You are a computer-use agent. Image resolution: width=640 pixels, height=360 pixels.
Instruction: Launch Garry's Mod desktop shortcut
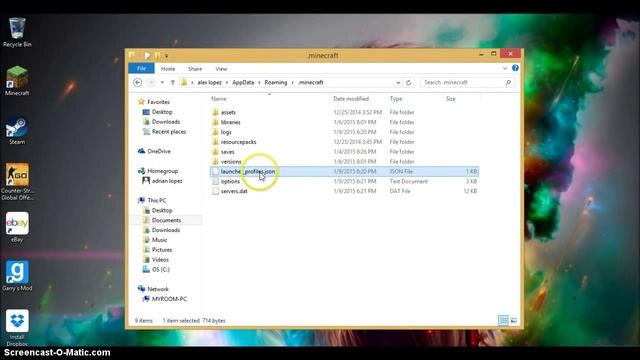17,276
